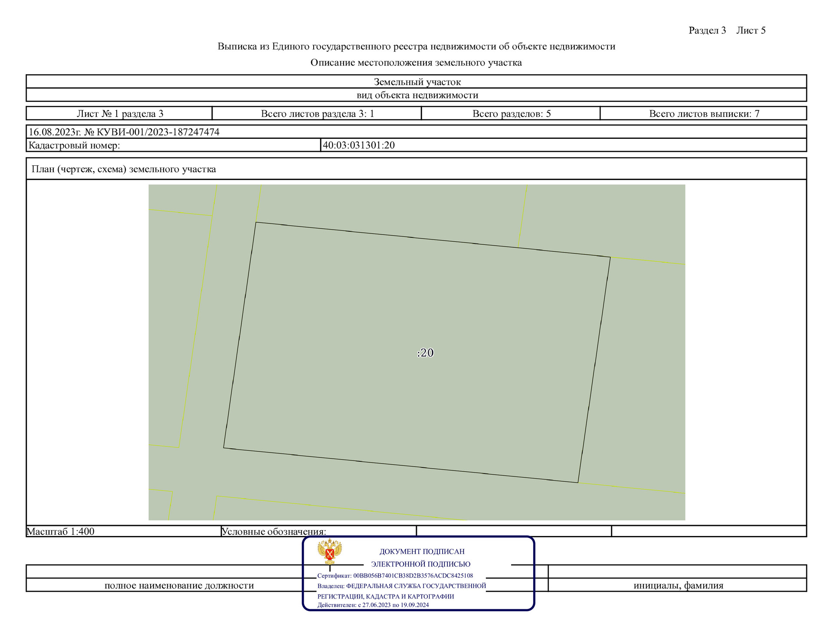833x644 pixels.
Task: Click the 'Всего листов раздела 3: 1' cell
Action: 317,114
